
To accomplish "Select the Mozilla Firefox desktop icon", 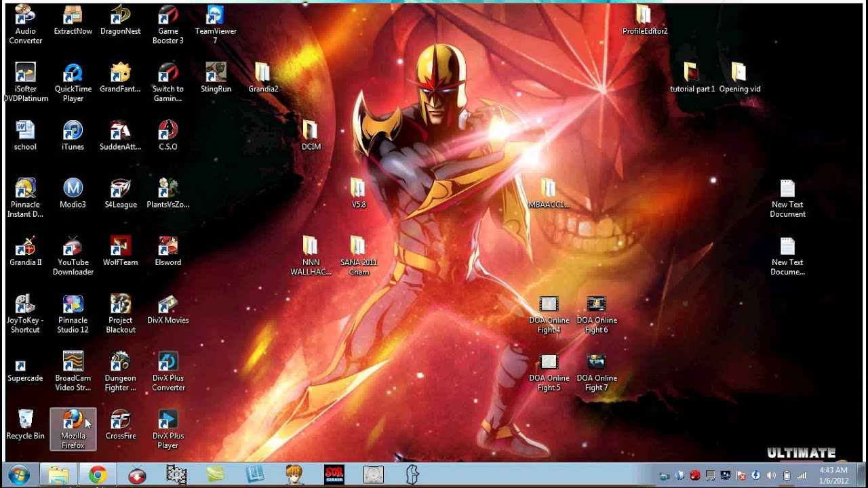I will click(73, 429).
